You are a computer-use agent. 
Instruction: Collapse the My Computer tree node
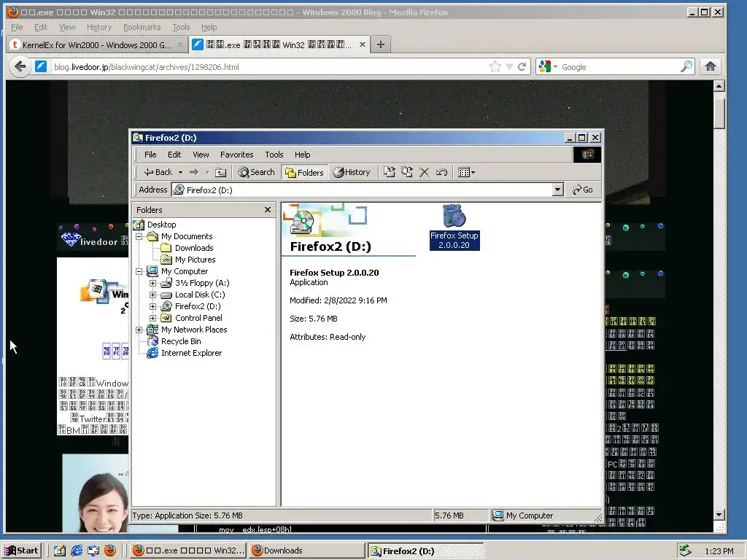click(139, 271)
